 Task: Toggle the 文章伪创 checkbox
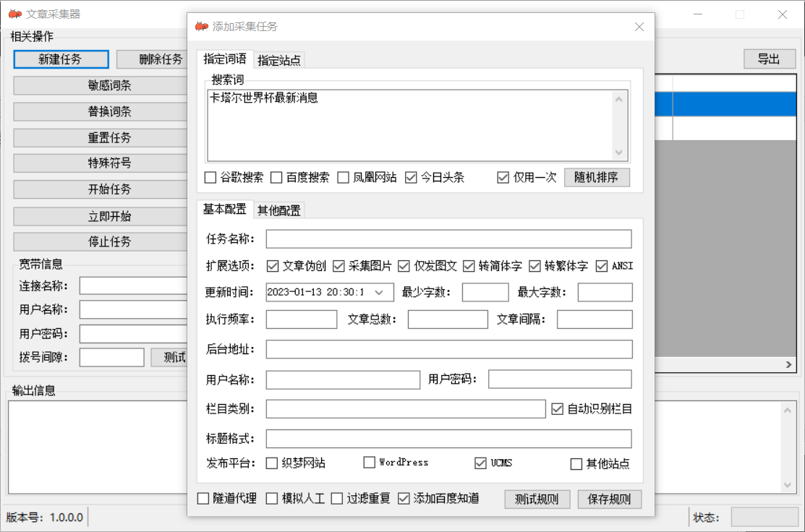273,266
